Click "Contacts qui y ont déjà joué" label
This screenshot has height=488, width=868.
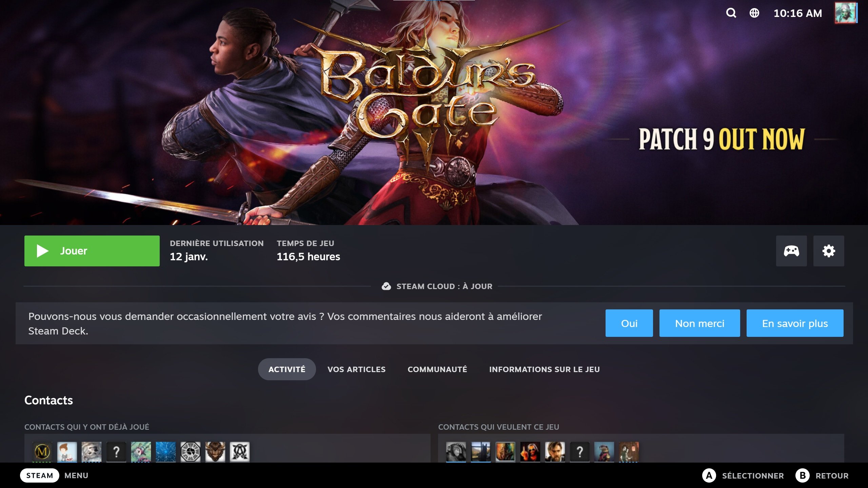87,427
